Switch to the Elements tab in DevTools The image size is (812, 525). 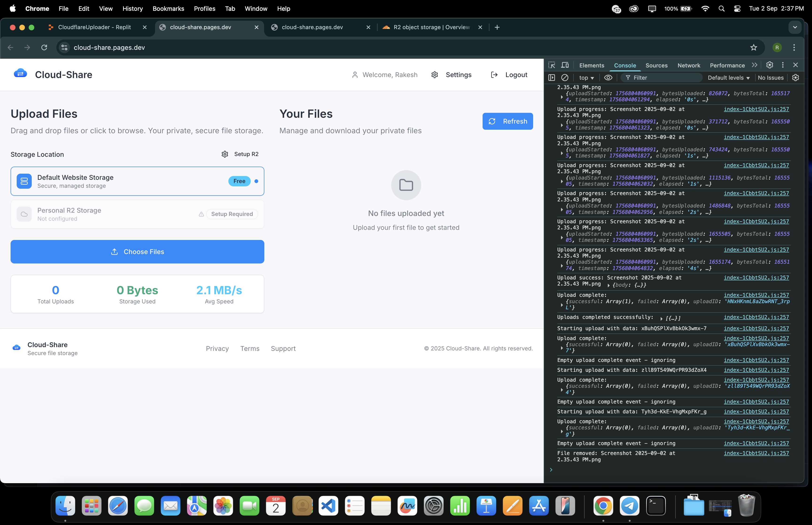(592, 66)
